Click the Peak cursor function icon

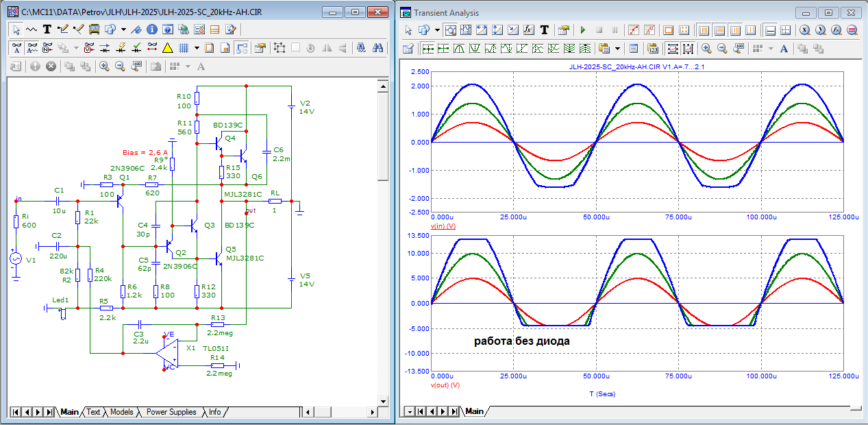[x=458, y=49]
